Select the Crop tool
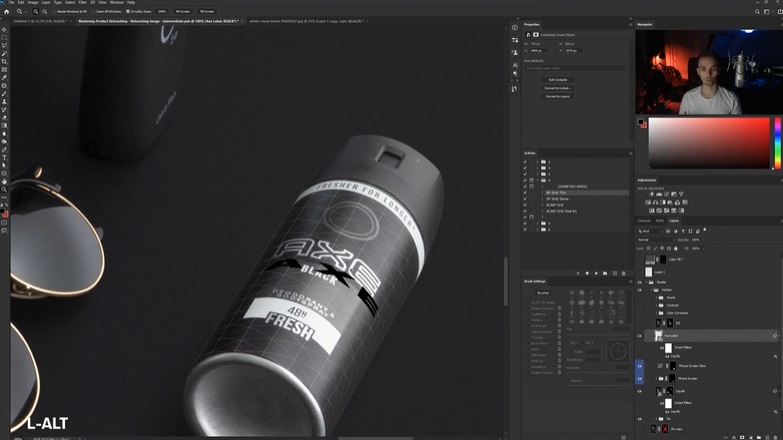Viewport: 783px width, 440px height. [4, 61]
